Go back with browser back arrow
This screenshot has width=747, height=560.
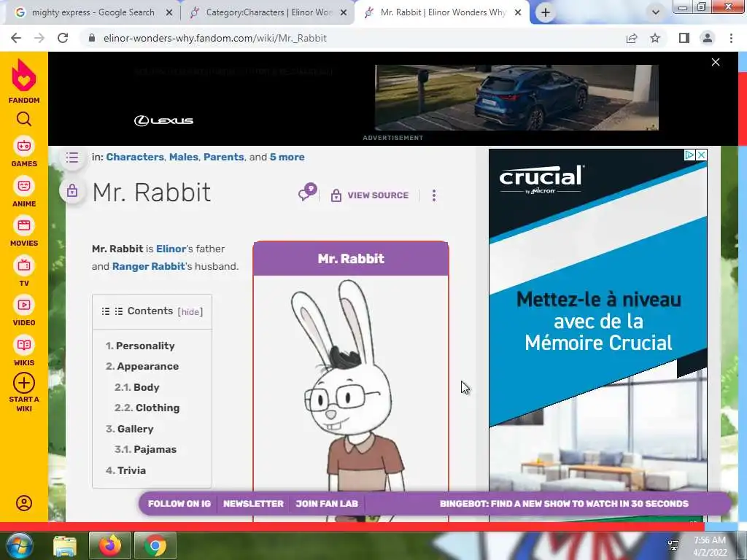click(16, 38)
